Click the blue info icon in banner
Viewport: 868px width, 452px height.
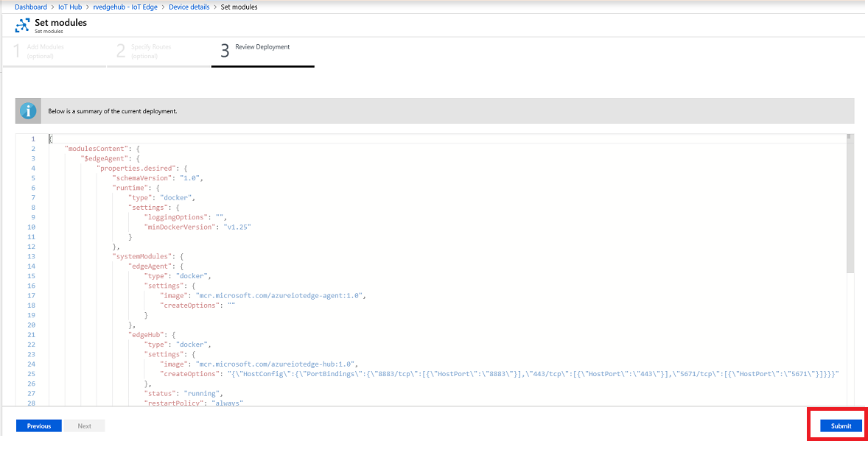pos(29,111)
